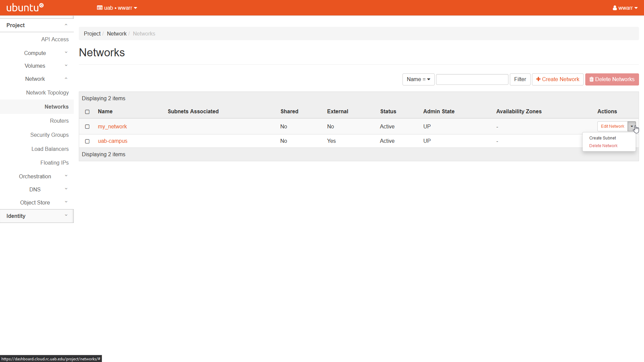Image resolution: width=644 pixels, height=362 pixels.
Task: Click the Filter button
Action: [x=520, y=79]
